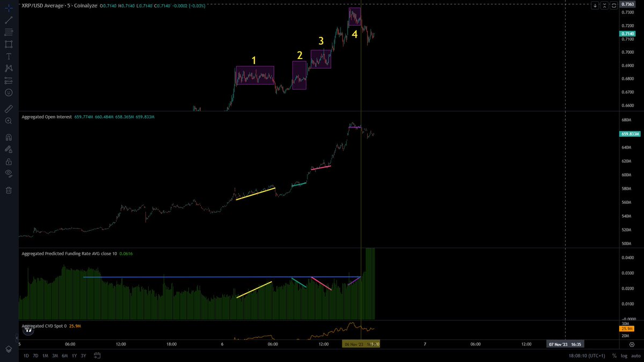Activate the zoom in tool
The width and height of the screenshot is (644, 362).
tap(9, 121)
